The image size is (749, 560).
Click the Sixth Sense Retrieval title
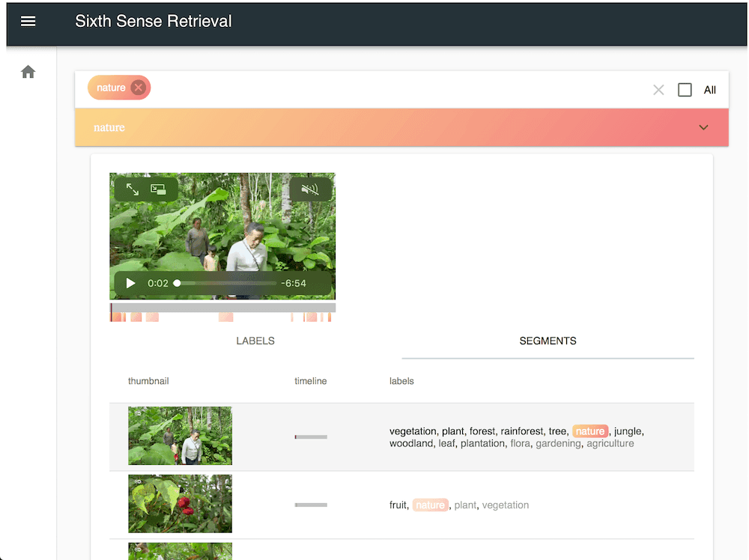pyautogui.click(x=154, y=22)
